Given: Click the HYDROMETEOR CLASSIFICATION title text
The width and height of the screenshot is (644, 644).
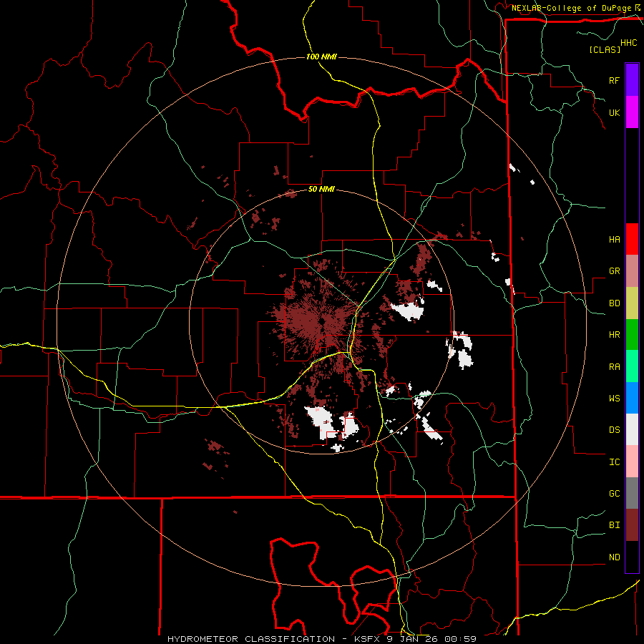Looking at the screenshot, I should tap(251, 639).
